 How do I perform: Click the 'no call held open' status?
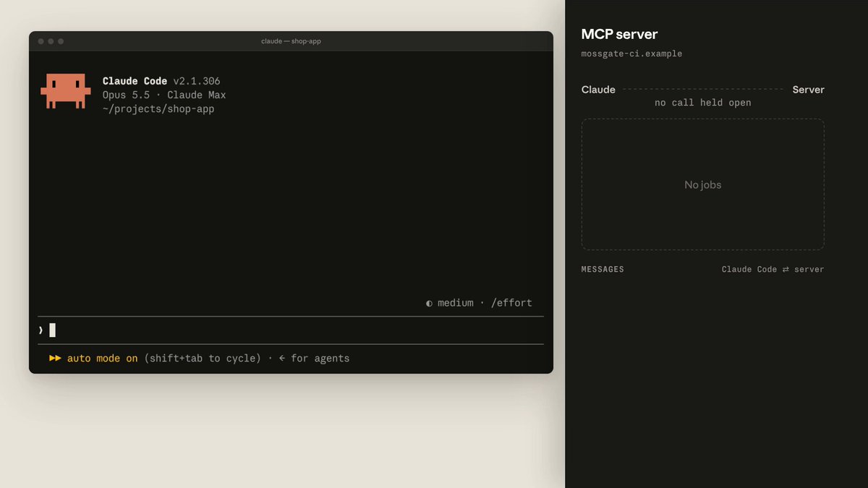[703, 103]
